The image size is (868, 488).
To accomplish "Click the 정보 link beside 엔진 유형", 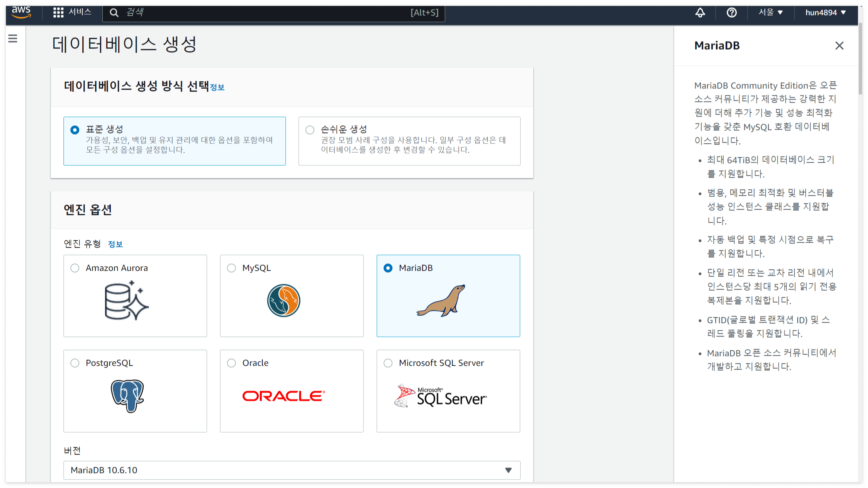I will click(115, 244).
